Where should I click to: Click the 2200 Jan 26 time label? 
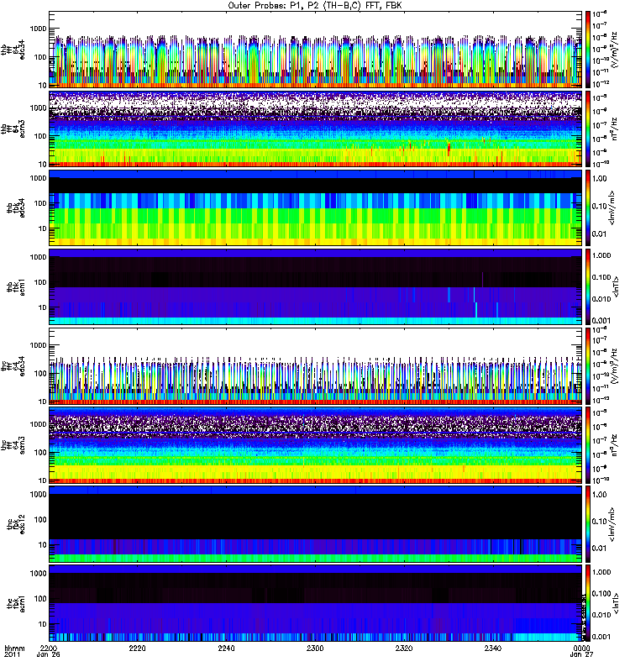[48, 651]
